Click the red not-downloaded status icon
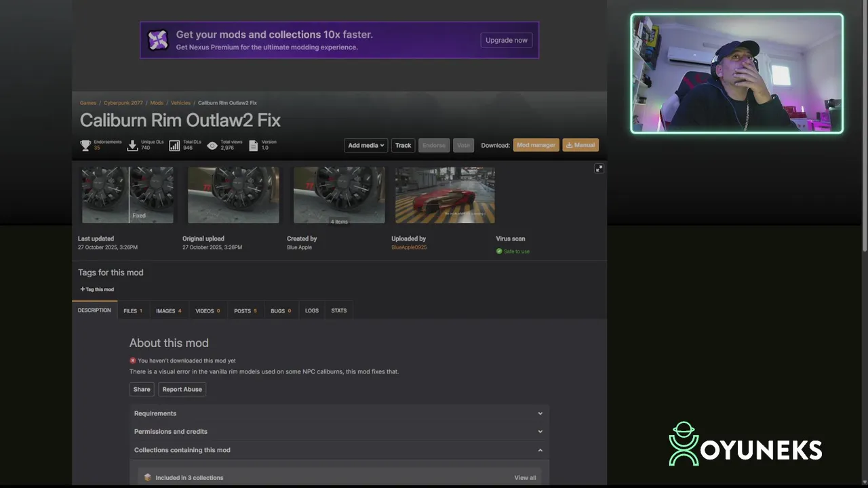This screenshot has width=868, height=488. [133, 361]
